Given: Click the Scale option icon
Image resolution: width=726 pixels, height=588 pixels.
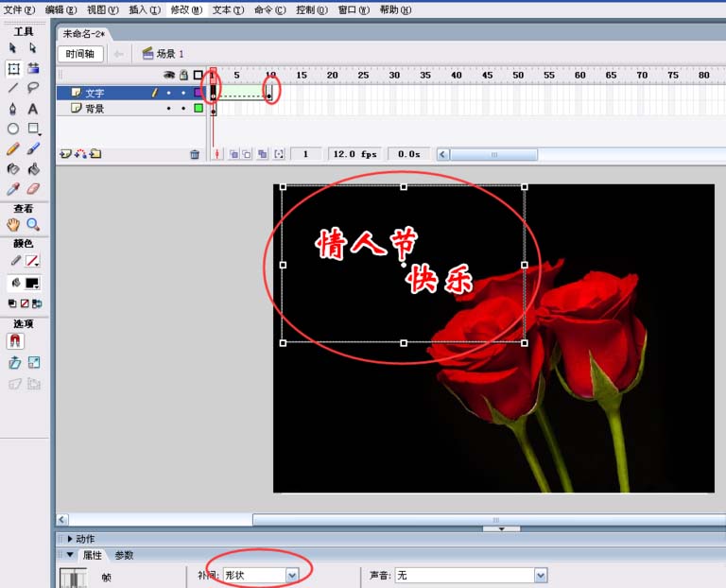Looking at the screenshot, I should point(34,362).
